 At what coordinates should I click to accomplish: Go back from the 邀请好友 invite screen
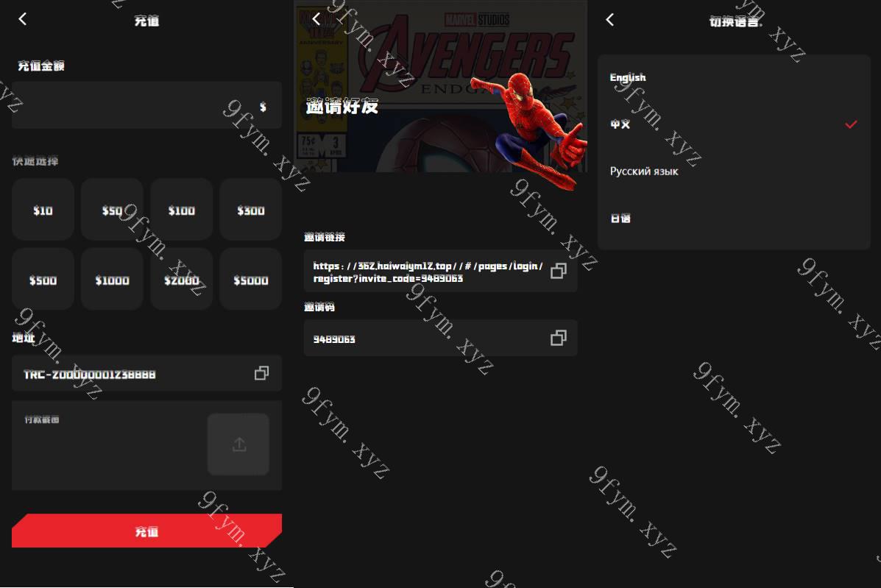coord(316,20)
